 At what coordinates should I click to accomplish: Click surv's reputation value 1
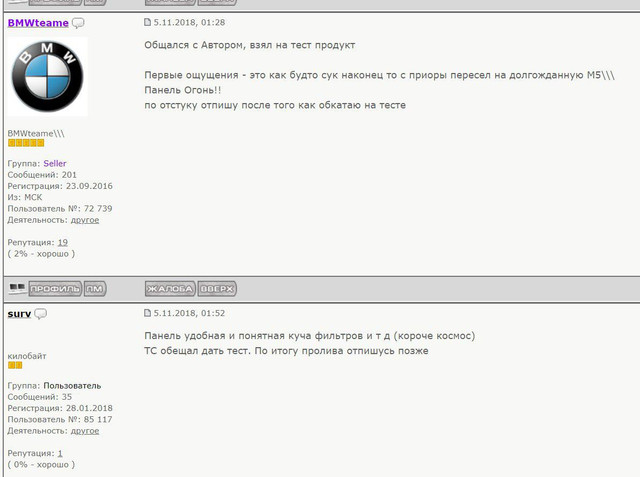[x=60, y=453]
